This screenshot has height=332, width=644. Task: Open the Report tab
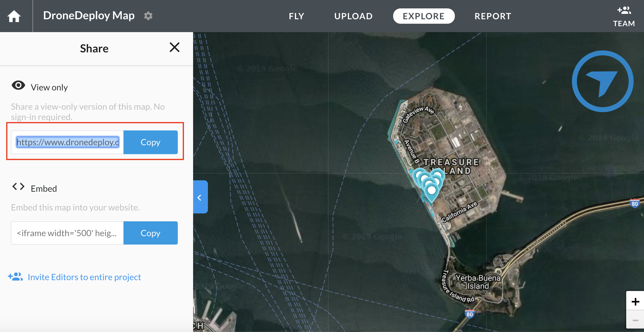(x=493, y=16)
